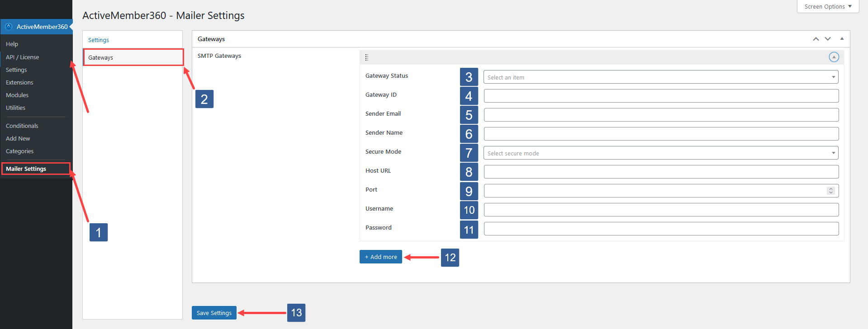Image resolution: width=868 pixels, height=329 pixels.
Task: Click the ActiveMember360 top menu item
Action: click(x=36, y=27)
